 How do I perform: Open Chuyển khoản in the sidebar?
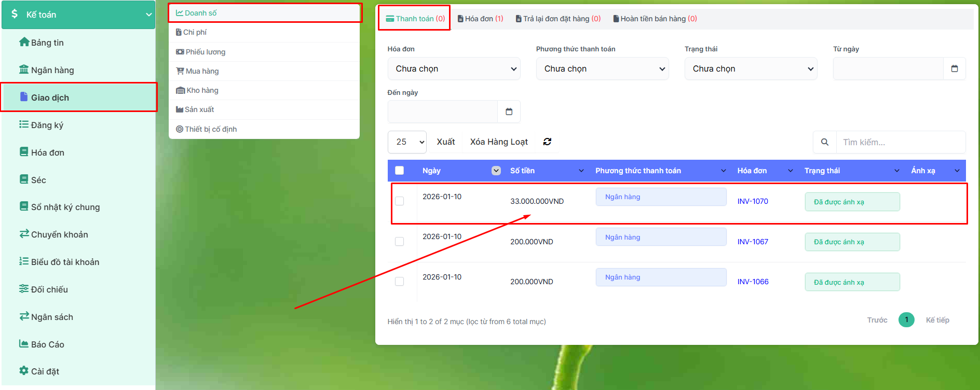tap(59, 234)
